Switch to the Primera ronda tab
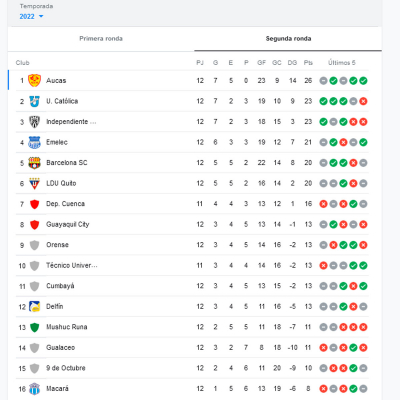The height and width of the screenshot is (400, 400). point(101,39)
